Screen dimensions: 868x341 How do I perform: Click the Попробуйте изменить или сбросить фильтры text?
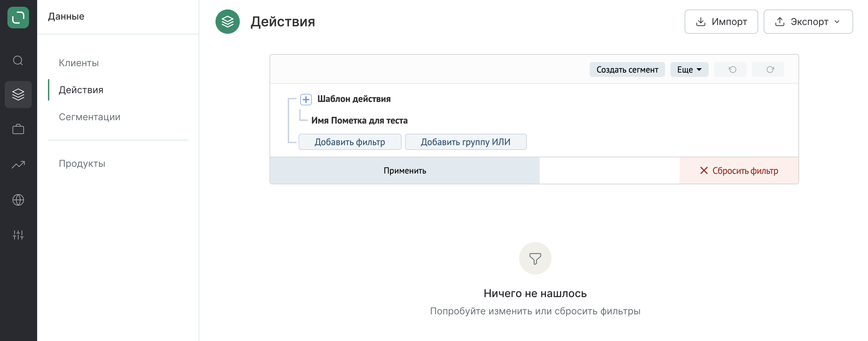[535, 311]
